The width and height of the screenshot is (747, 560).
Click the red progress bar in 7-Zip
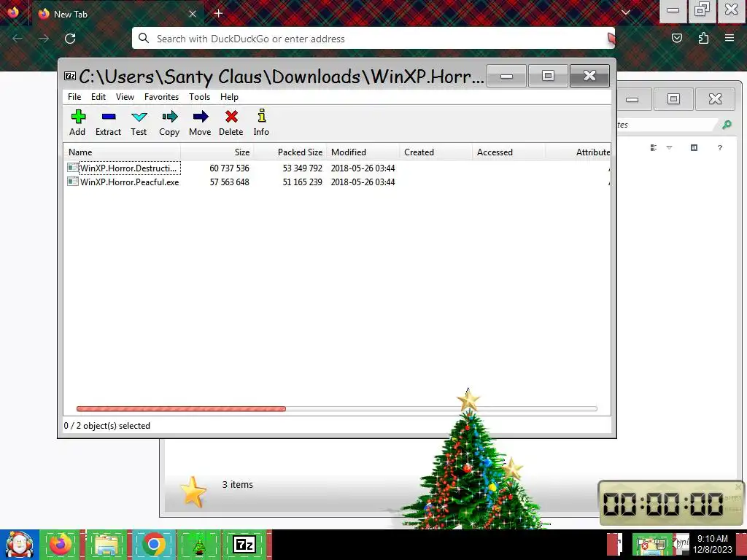[x=181, y=408]
